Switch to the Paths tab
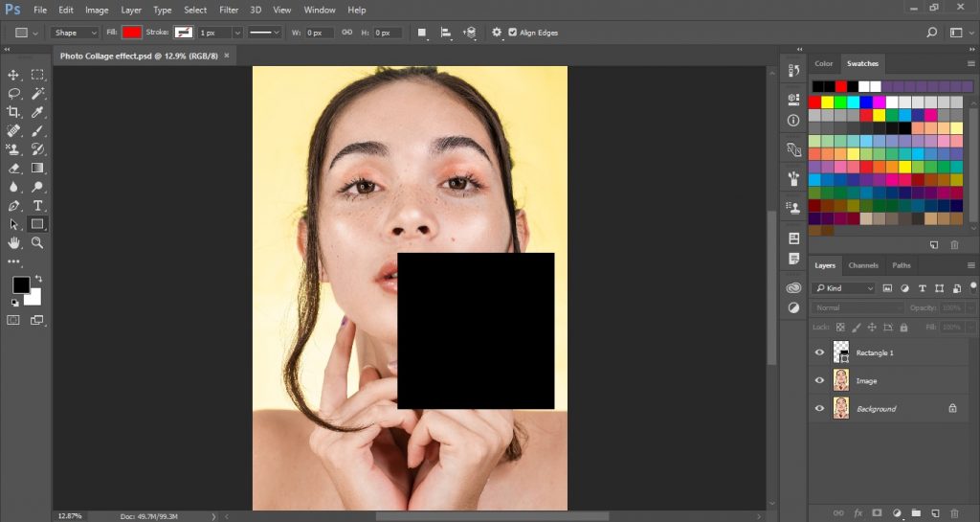The width and height of the screenshot is (980, 522). tap(902, 265)
